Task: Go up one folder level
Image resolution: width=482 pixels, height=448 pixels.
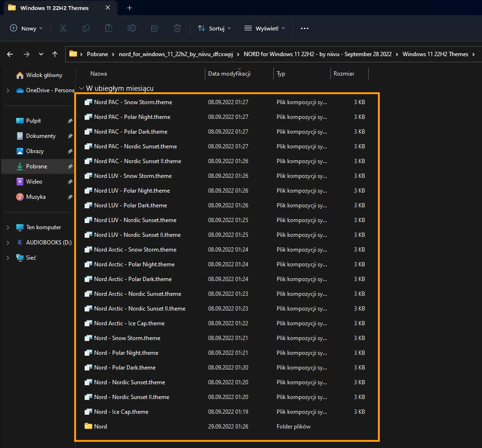Action: 55,54
